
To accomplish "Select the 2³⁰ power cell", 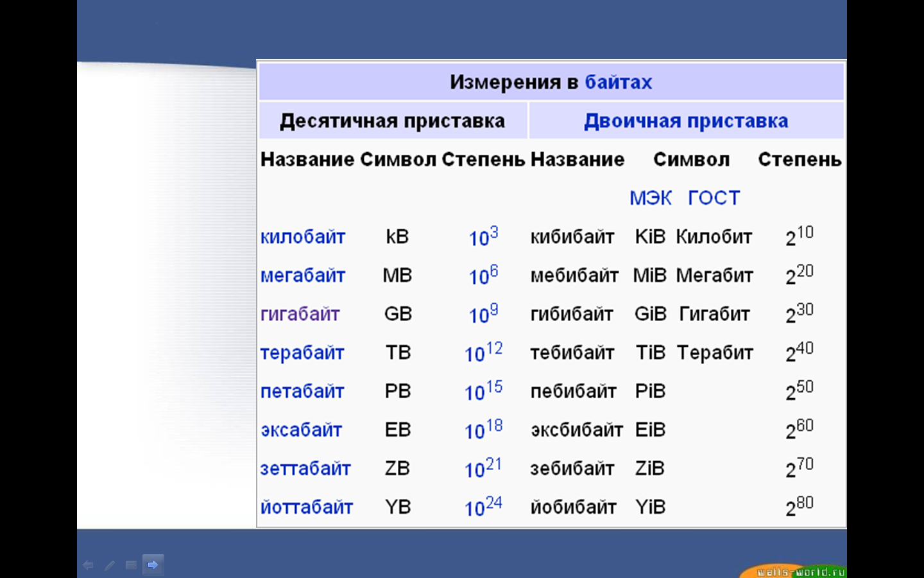I will (800, 314).
